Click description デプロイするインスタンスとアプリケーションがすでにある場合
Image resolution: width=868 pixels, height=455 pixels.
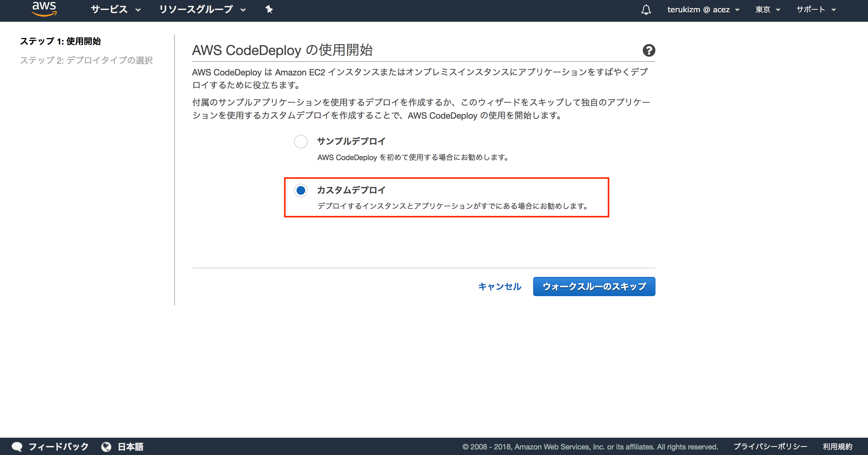[x=452, y=206]
